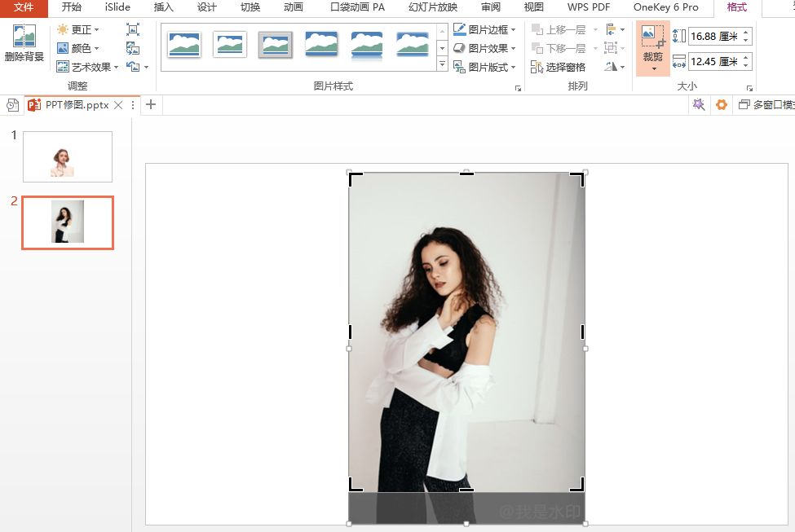Screen dimensions: 795x532
Task: Increase the picture height with up stepper
Action: [x=746, y=33]
